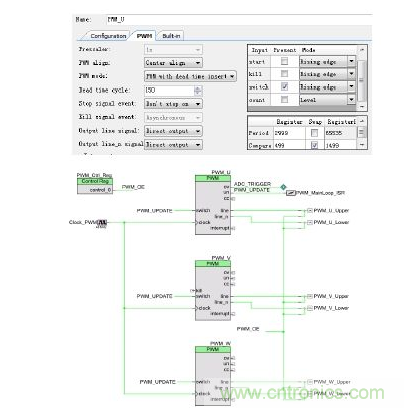The width and height of the screenshot is (404, 408).
Task: Switch to the Configuration tab
Action: (x=108, y=36)
